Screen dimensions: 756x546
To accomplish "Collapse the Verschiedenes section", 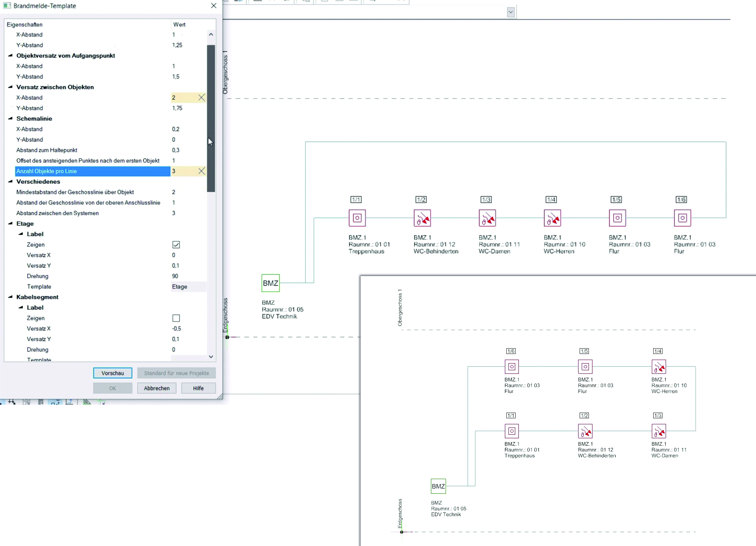I will pos(10,181).
